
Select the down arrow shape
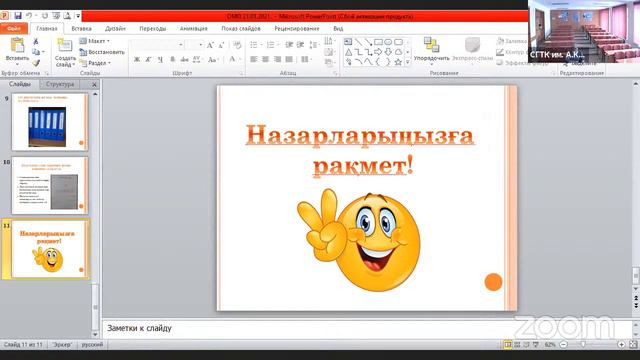click(388, 52)
